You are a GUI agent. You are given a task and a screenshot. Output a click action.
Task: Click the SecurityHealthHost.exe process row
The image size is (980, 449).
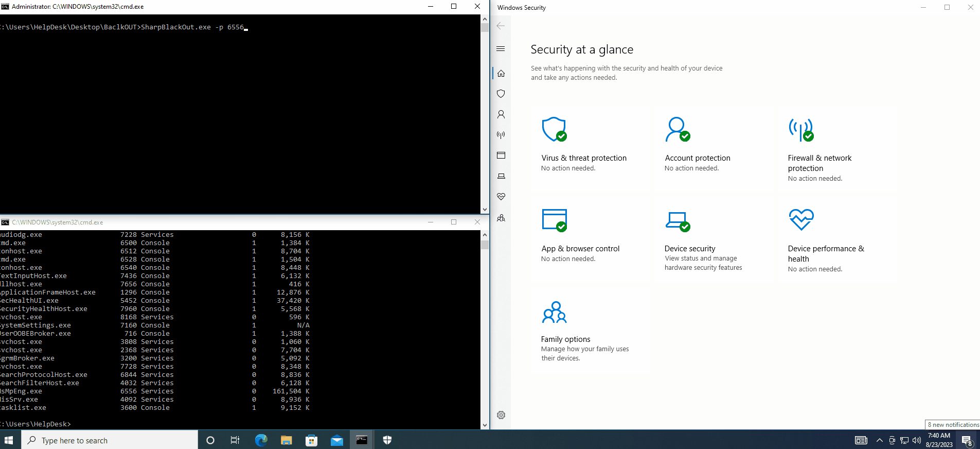tap(155, 309)
